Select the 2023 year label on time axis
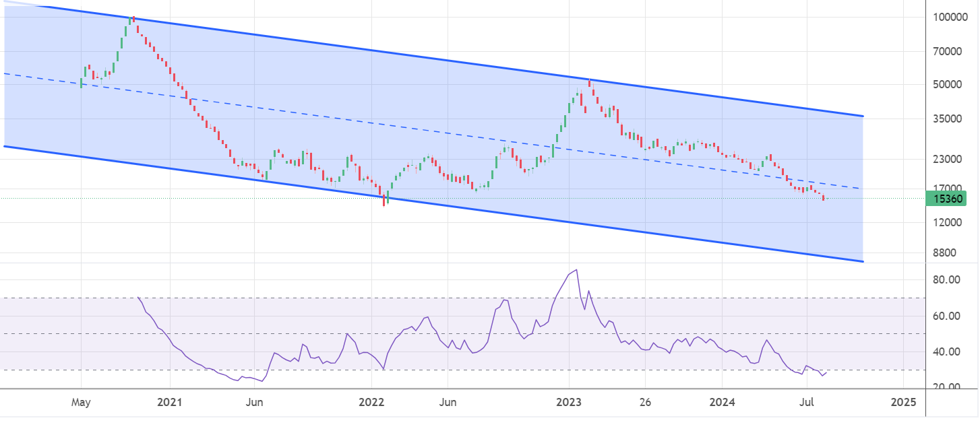 568,403
